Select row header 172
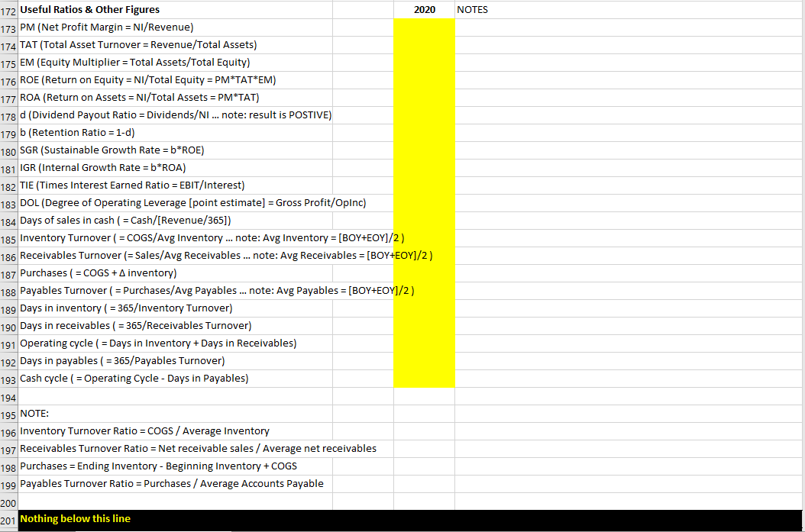 pos(8,11)
